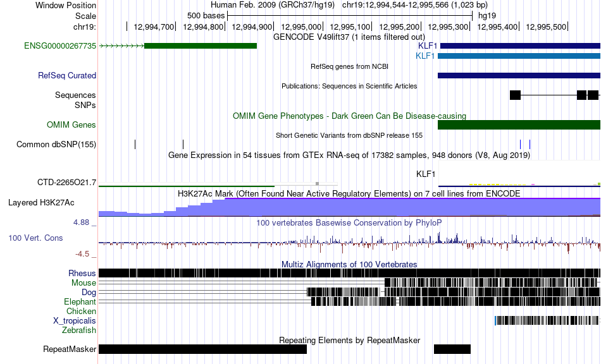Click the H3K27Ac Mark ENCODE track title
Viewport: 601px width, 364px height.
pyautogui.click(x=349, y=193)
